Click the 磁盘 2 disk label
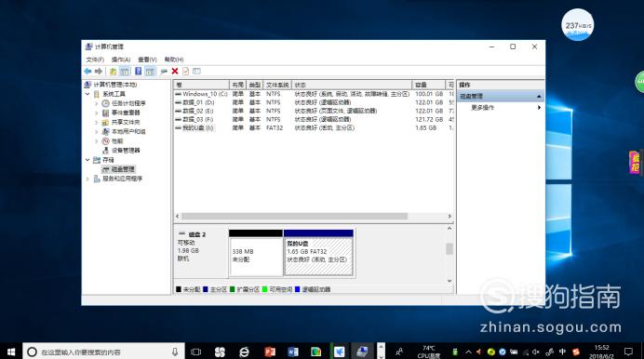 pyautogui.click(x=197, y=234)
